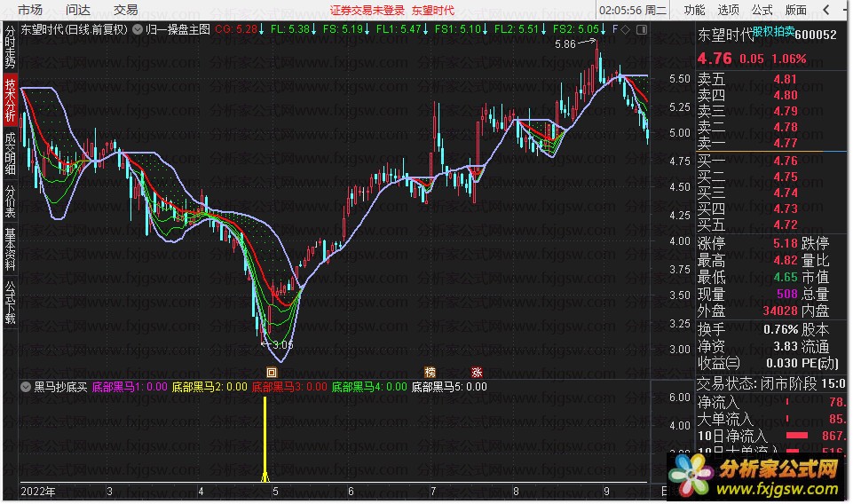The width and height of the screenshot is (853, 504).
Task: Click the 涨 marker below the chart
Action: 477,373
